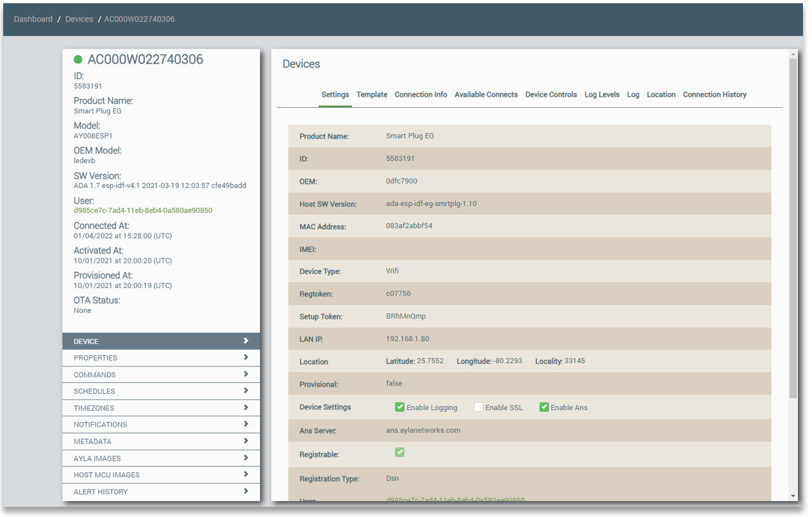The width and height of the screenshot is (812, 517).
Task: Click the Provisional value false
Action: (394, 384)
